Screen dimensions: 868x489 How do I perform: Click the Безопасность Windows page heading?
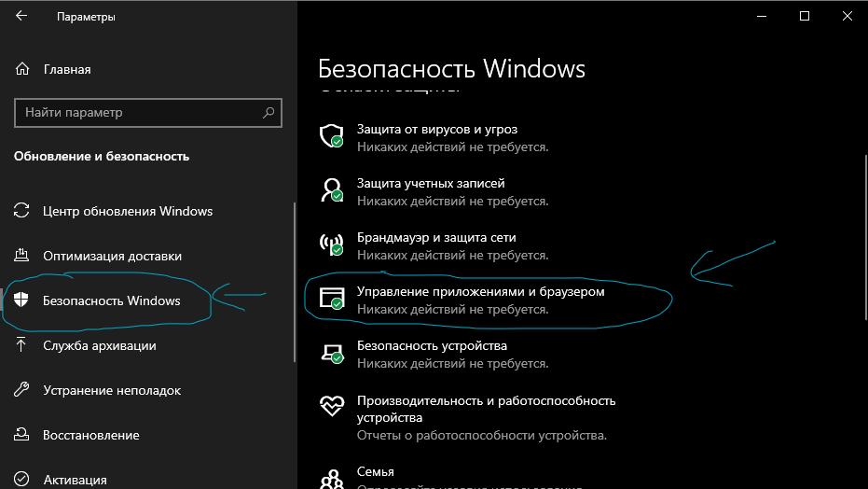(x=451, y=69)
